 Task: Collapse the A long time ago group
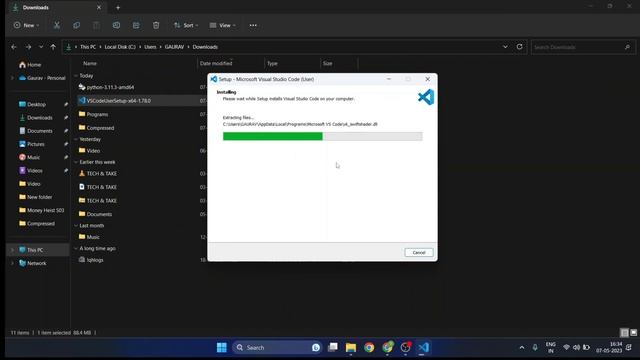[76, 249]
